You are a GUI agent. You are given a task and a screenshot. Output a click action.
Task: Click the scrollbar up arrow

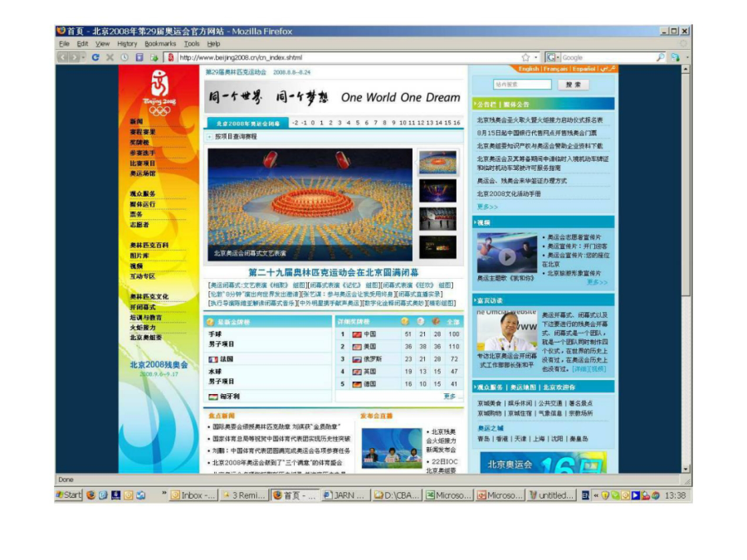[686, 69]
